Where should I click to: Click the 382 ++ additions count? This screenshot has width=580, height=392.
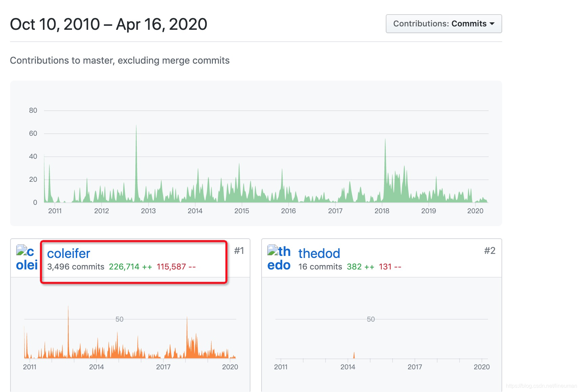coord(360,267)
